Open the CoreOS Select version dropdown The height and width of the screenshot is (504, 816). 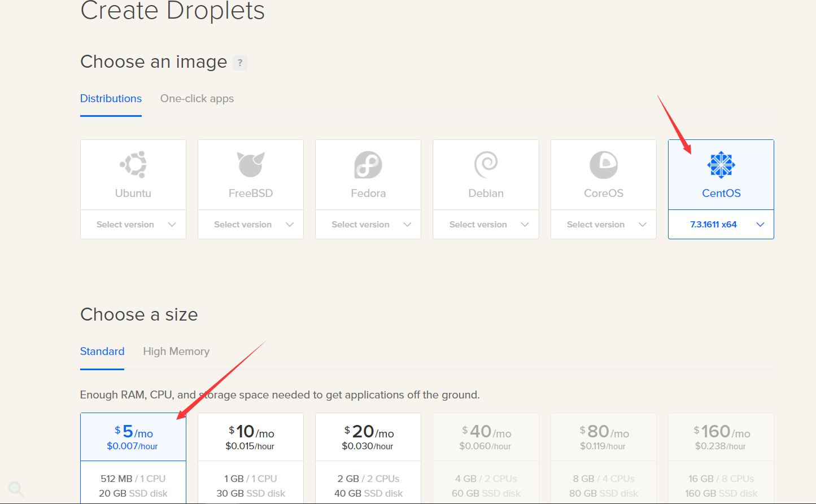click(604, 225)
